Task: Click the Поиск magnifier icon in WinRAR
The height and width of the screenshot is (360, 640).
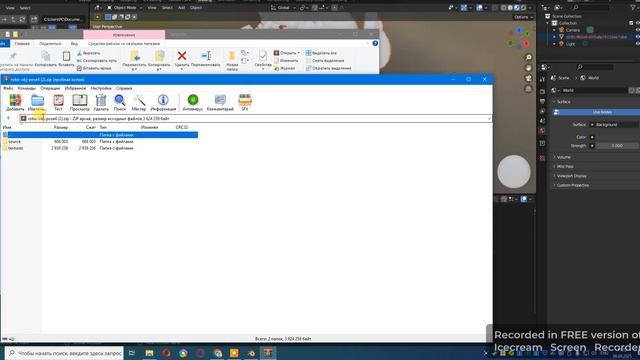Action: click(x=120, y=100)
